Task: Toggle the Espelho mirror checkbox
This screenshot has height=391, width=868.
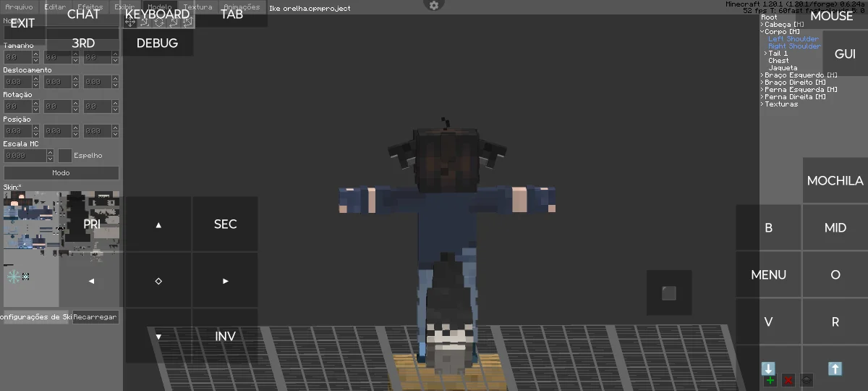Action: (64, 155)
